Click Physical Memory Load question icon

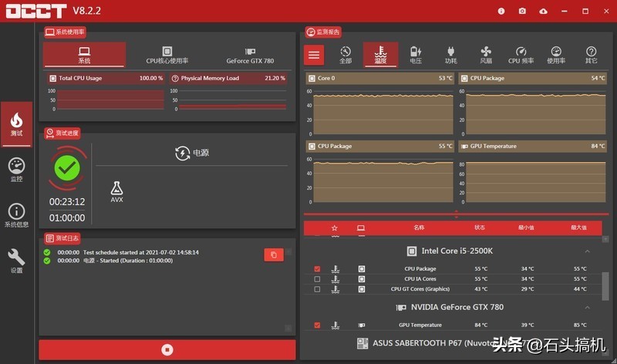tap(175, 79)
